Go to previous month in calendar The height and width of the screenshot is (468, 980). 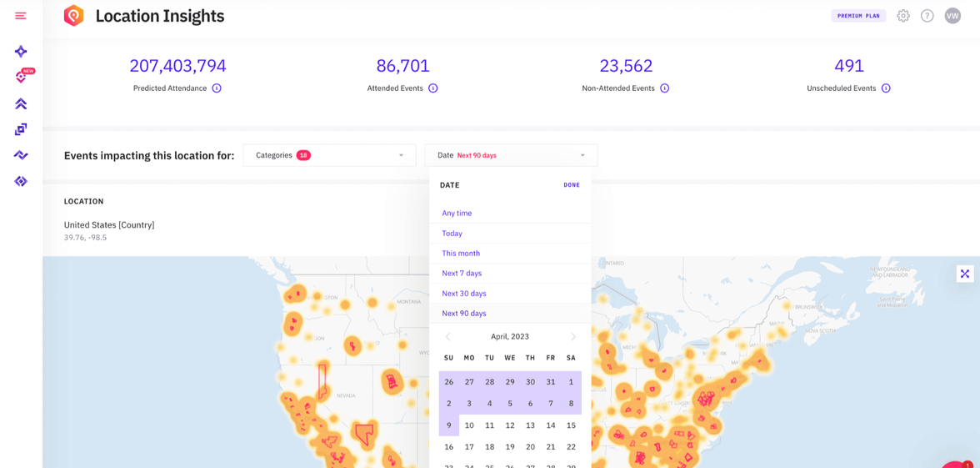point(448,337)
